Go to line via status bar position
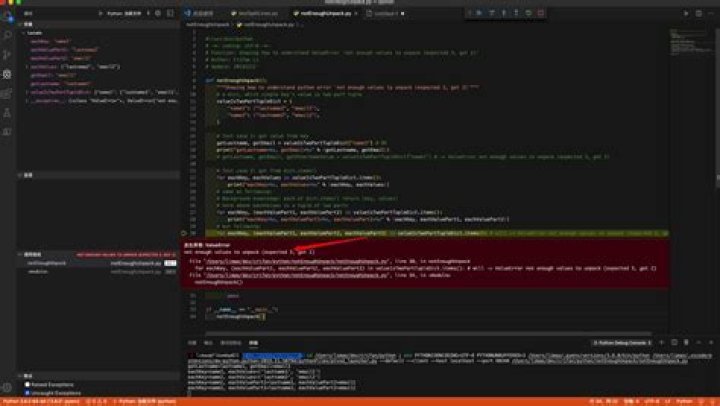720x406 pixels. pos(603,401)
